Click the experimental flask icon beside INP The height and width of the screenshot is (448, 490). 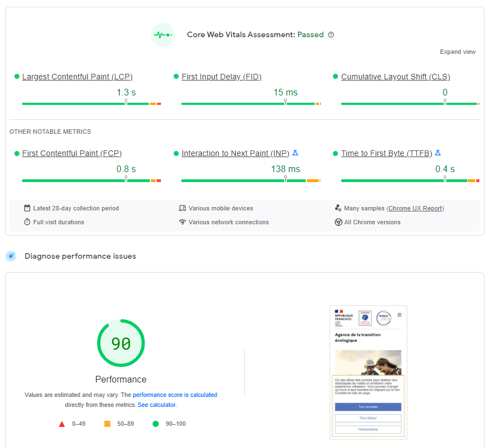296,153
